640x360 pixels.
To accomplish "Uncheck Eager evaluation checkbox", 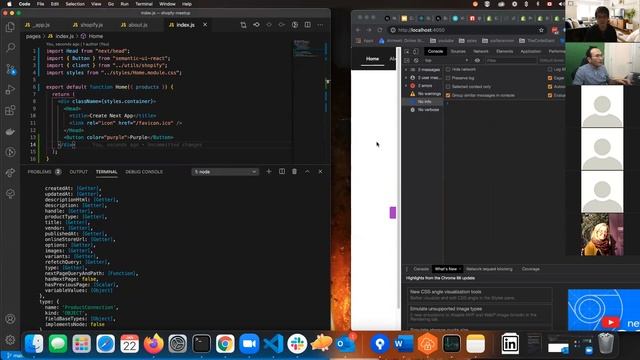I will 550,78.
